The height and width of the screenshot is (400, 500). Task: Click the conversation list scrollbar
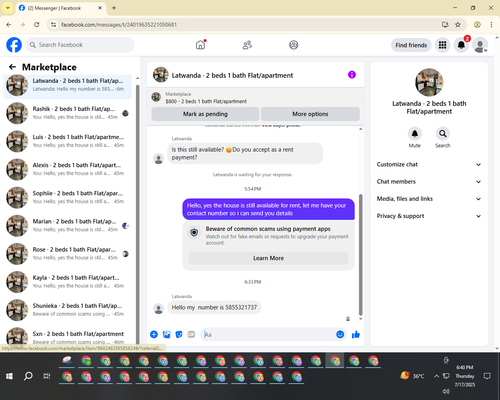click(137, 213)
